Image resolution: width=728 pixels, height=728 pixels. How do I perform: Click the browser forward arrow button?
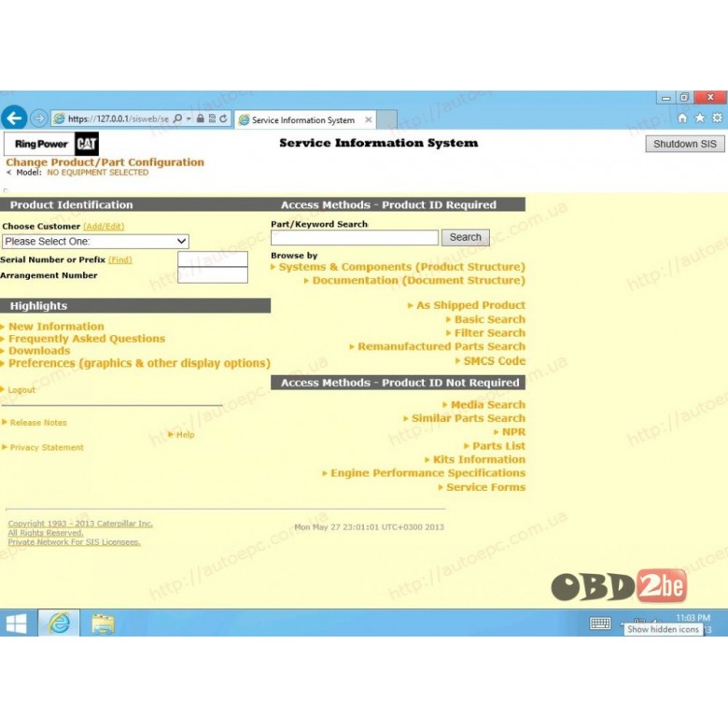(x=39, y=119)
